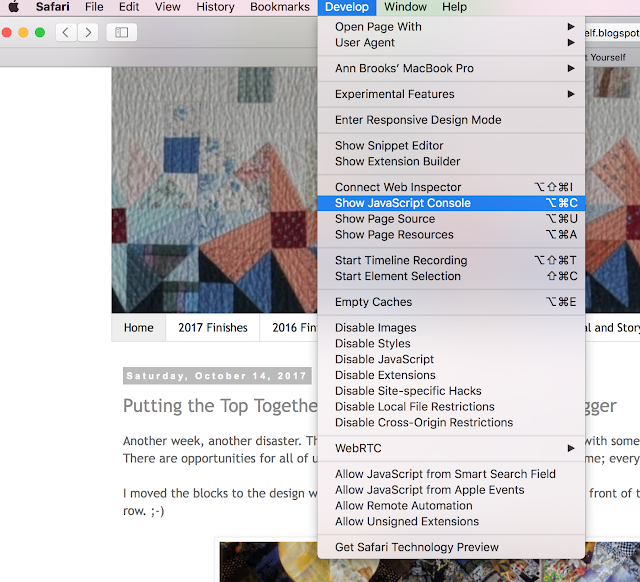
Task: Choose Connect Web Inspector
Action: point(451,187)
